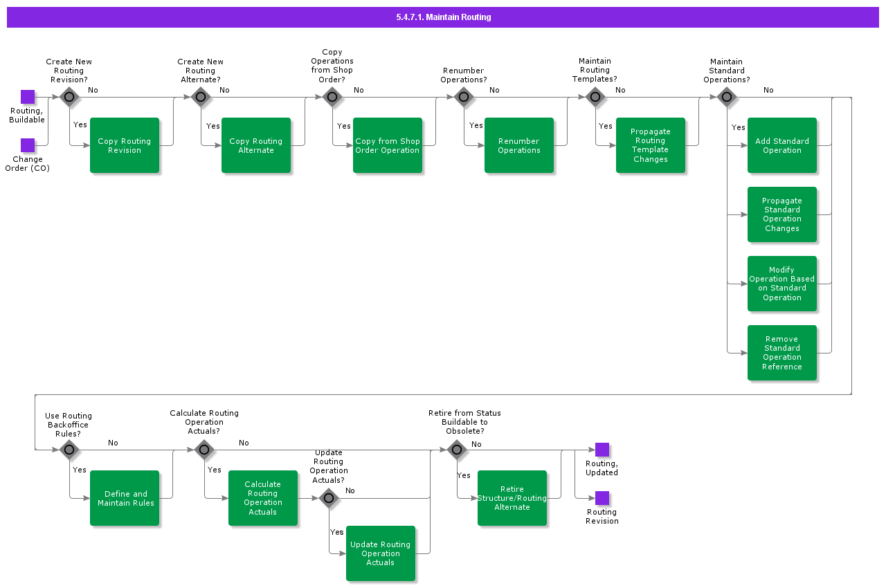Click the Maintain Routing Templates? label

(595, 70)
